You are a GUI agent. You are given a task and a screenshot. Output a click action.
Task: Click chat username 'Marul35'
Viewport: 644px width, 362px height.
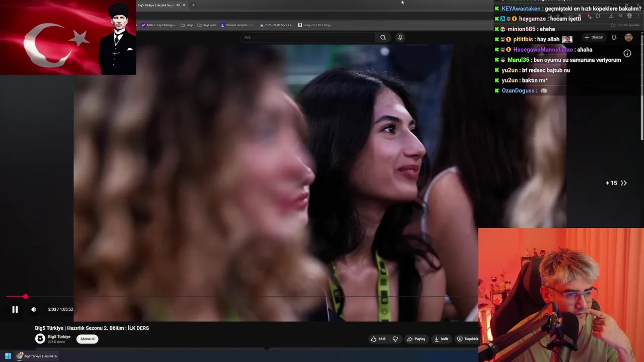pos(518,60)
